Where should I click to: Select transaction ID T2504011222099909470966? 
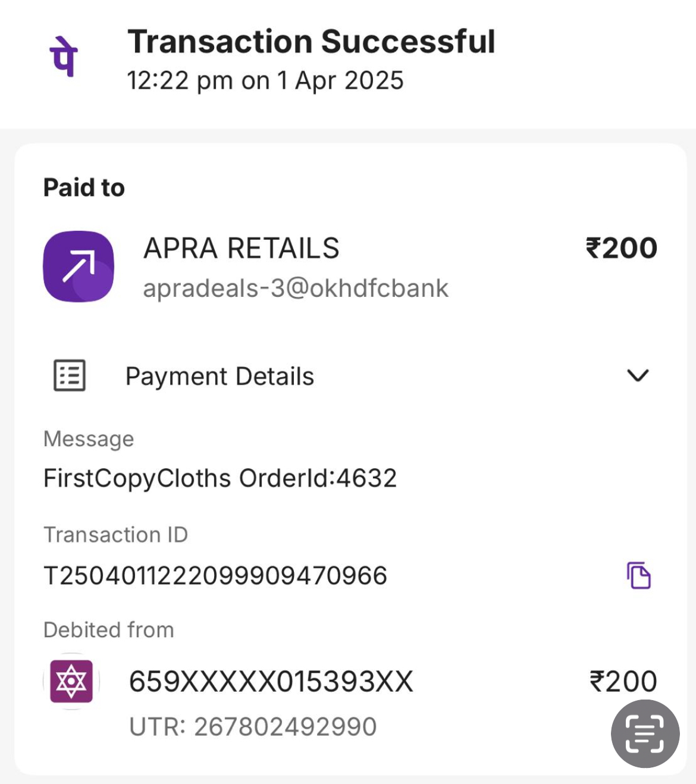pos(215,576)
